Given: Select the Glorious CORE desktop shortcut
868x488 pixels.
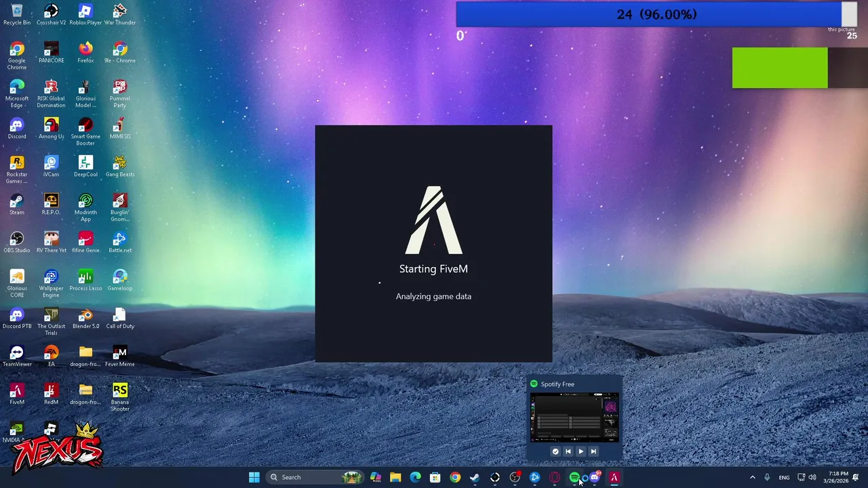Looking at the screenshot, I should [x=17, y=283].
